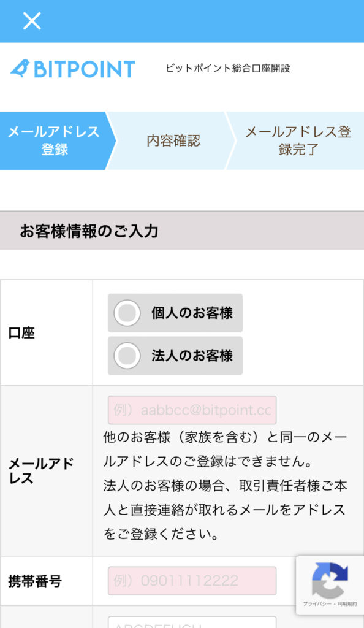Close the page with the X icon

pyautogui.click(x=32, y=21)
